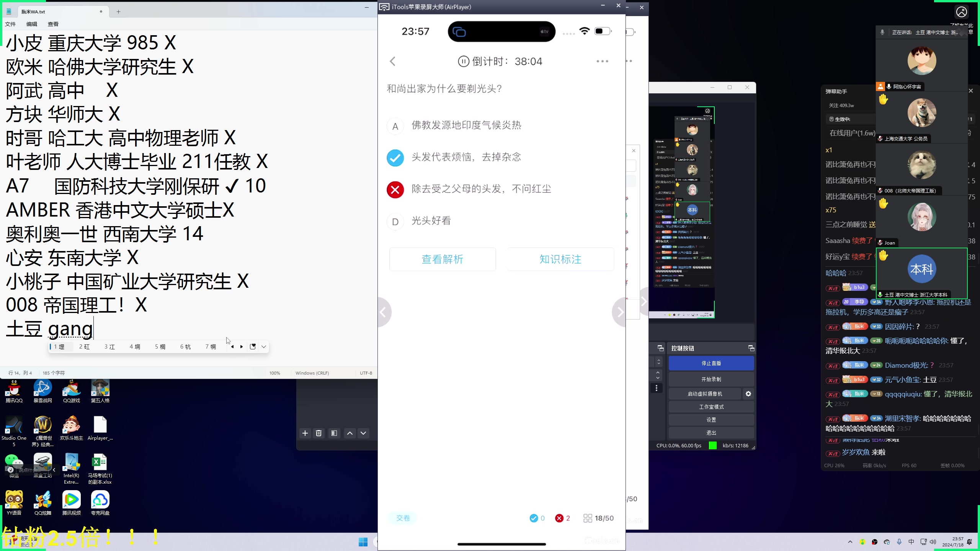Click 停止直播 in OBS controls
The height and width of the screenshot is (551, 980).
click(711, 363)
